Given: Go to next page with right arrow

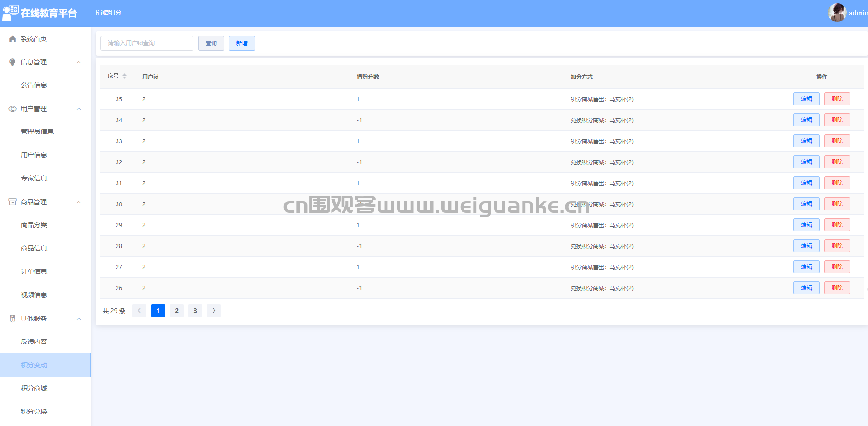Looking at the screenshot, I should (x=214, y=311).
